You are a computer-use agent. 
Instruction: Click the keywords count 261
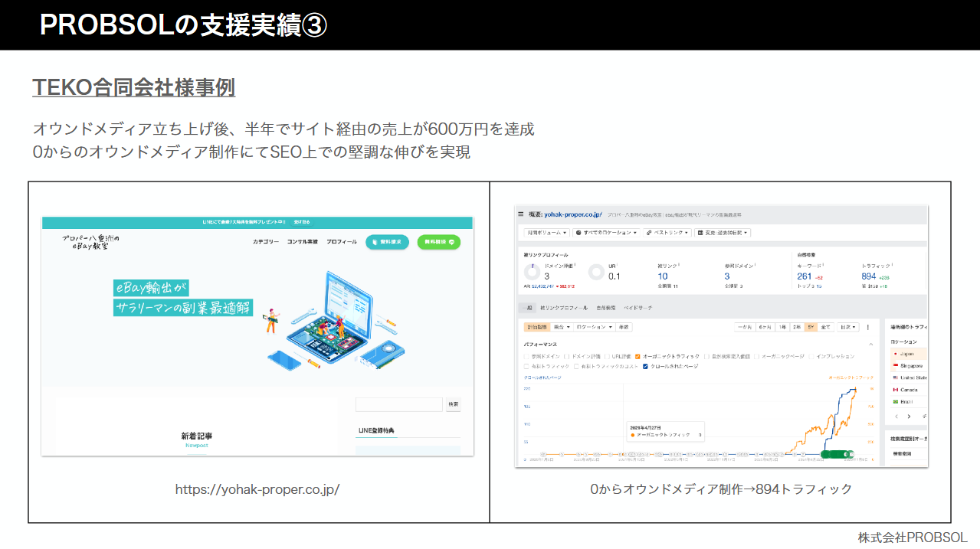point(805,276)
